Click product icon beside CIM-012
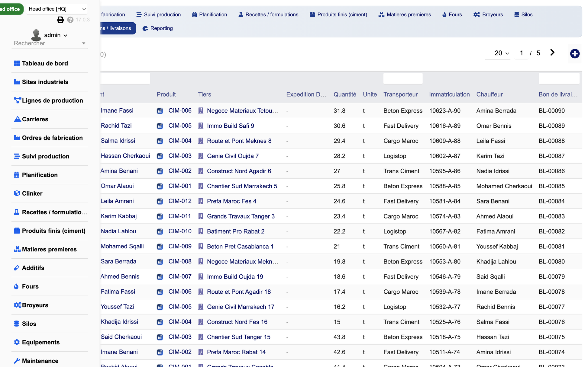 click(160, 201)
